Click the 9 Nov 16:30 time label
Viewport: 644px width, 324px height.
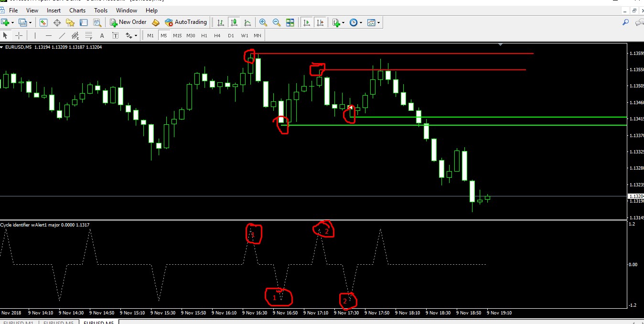click(x=255, y=313)
